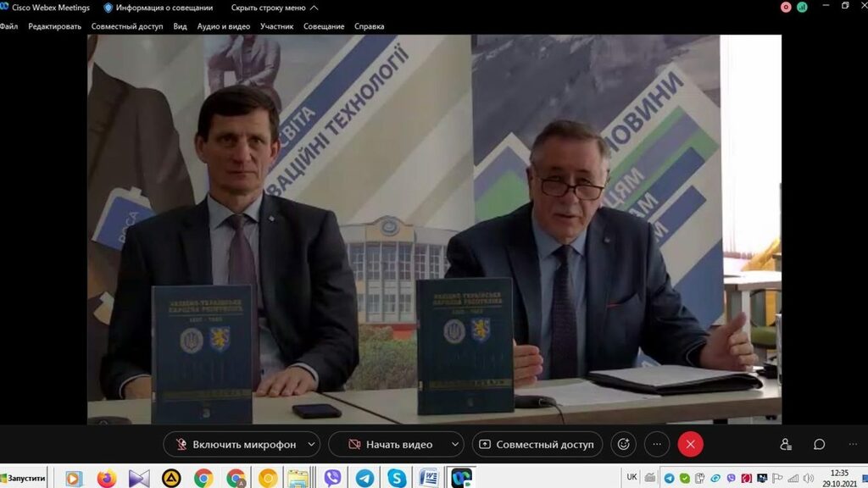The height and width of the screenshot is (488, 868).
Task: Click the Совместный доступ share button
Action: pos(537,444)
